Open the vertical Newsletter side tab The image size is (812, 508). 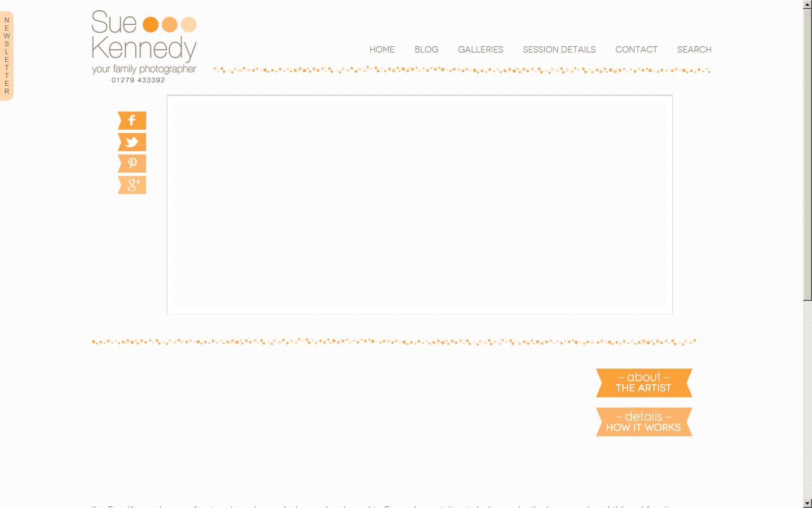point(7,56)
